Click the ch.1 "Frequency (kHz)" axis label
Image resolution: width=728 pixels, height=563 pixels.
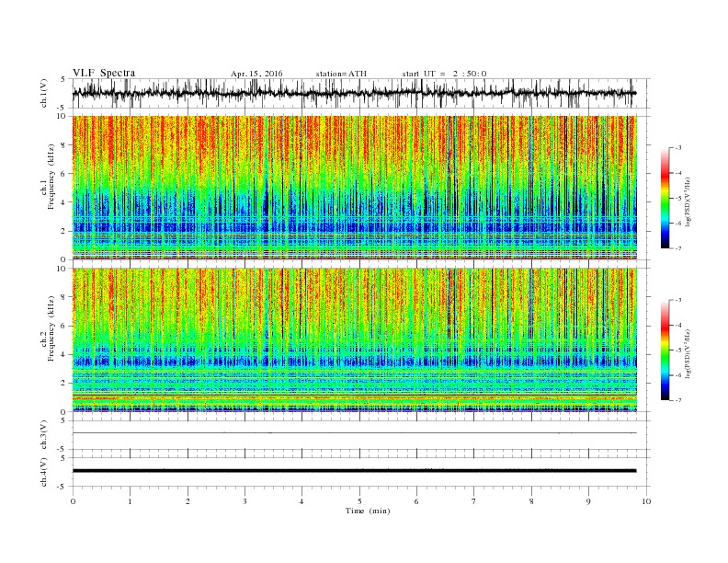point(51,177)
